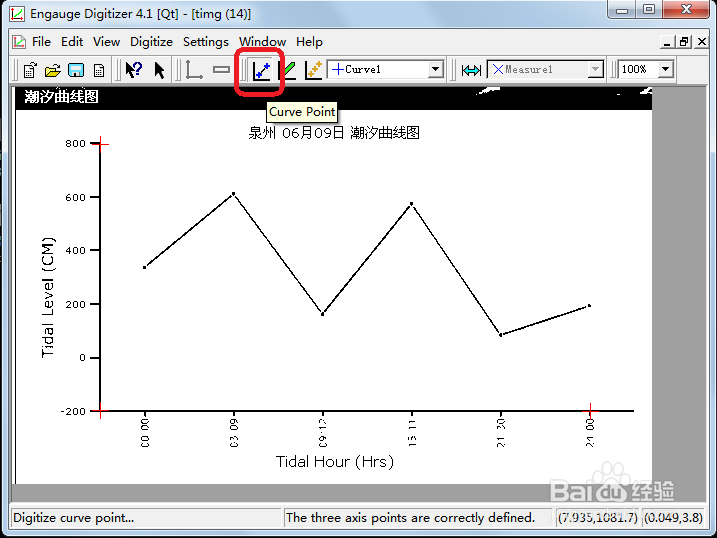Open the Curve1 curve selector dropdown

tap(436, 69)
